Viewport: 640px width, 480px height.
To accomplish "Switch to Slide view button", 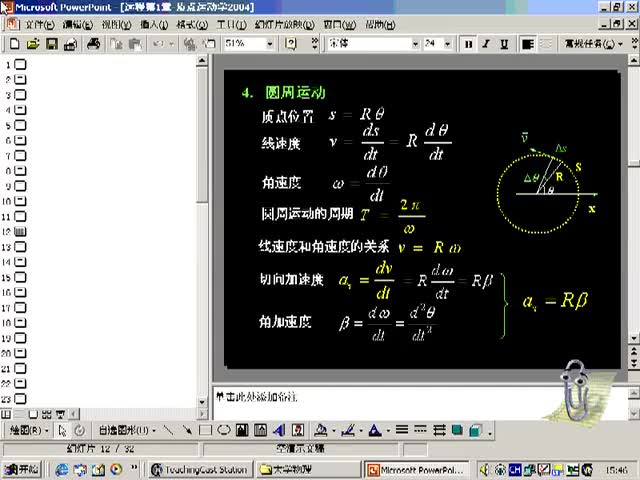I will click(x=33, y=414).
